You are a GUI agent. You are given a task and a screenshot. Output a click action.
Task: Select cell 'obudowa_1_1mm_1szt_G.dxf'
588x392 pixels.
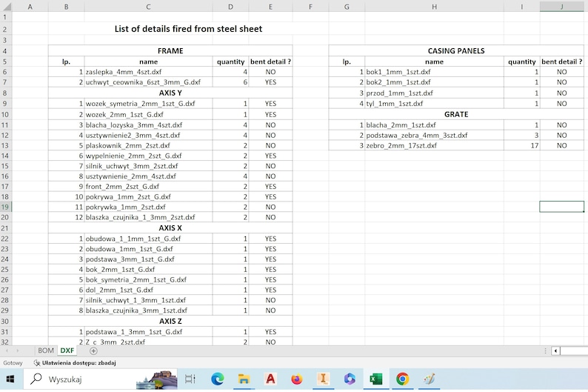pyautogui.click(x=148, y=238)
